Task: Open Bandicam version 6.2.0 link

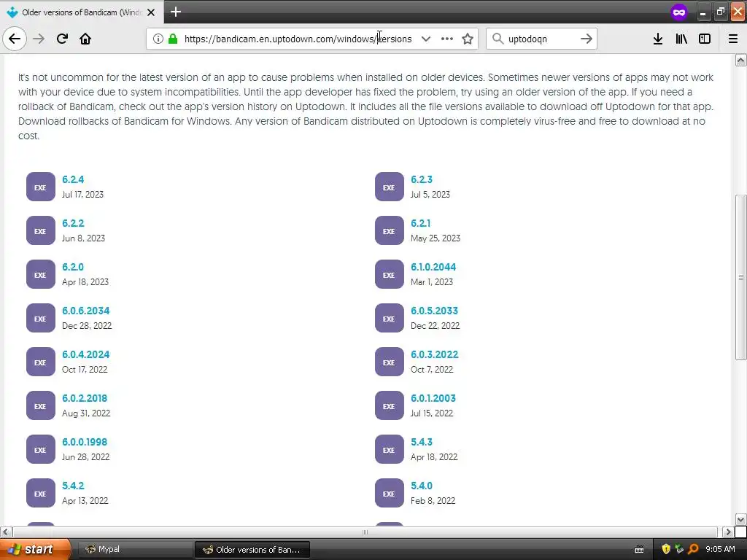Action: [x=73, y=267]
